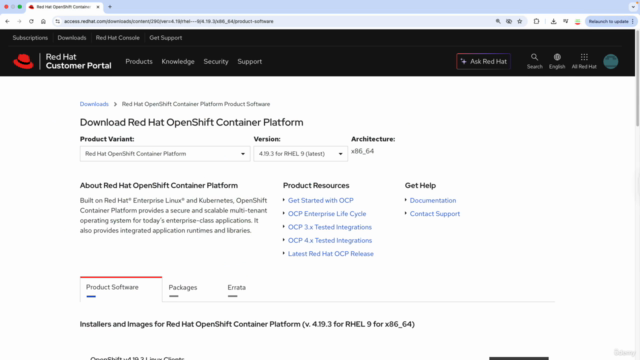The height and width of the screenshot is (360, 640).
Task: Click the Downloads breadcrumb link
Action: [94, 104]
